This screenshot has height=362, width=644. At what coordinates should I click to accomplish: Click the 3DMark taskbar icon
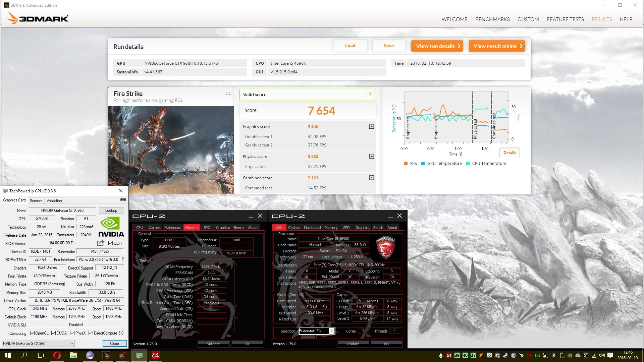106,355
